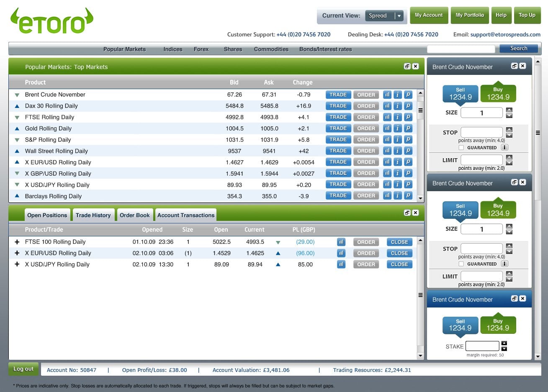Open the Commodities menu
The image size is (548, 392).
(x=271, y=49)
